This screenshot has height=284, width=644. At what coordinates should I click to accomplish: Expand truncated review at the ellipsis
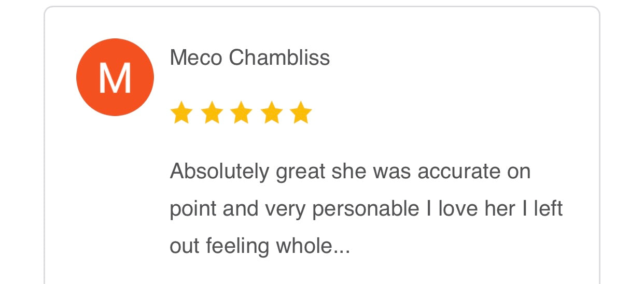[x=342, y=251]
